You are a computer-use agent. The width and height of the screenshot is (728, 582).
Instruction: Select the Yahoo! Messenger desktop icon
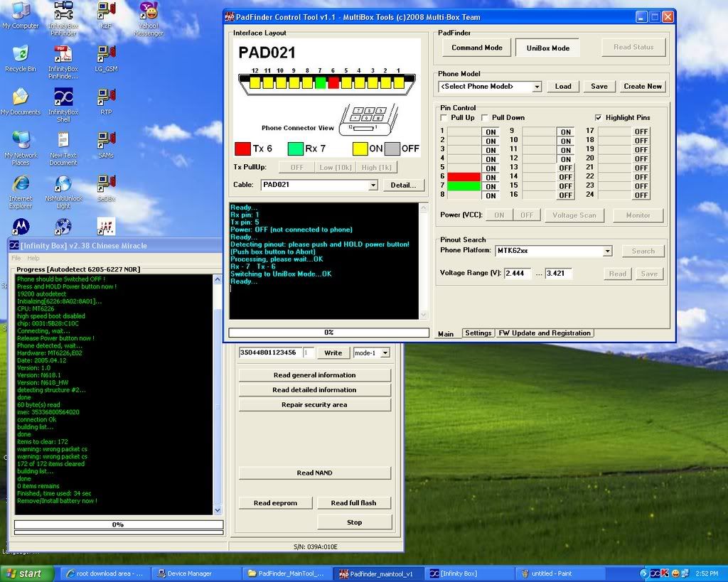click(149, 19)
